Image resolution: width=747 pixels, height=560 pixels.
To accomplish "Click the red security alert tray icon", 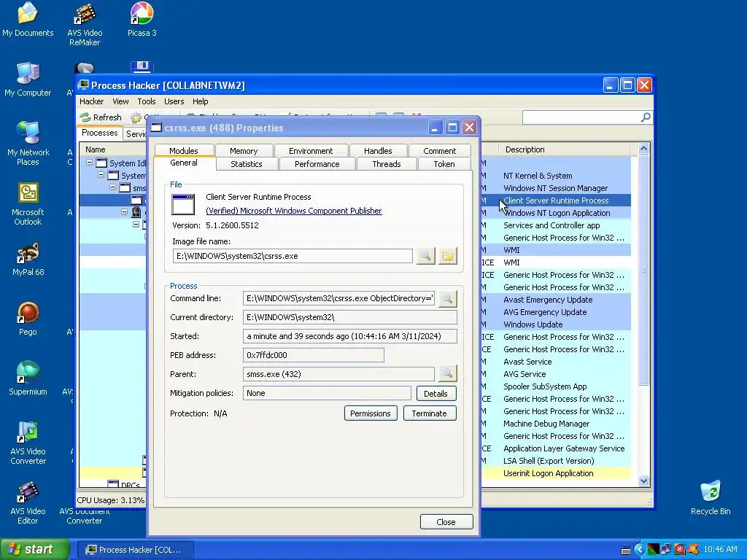I will (679, 550).
